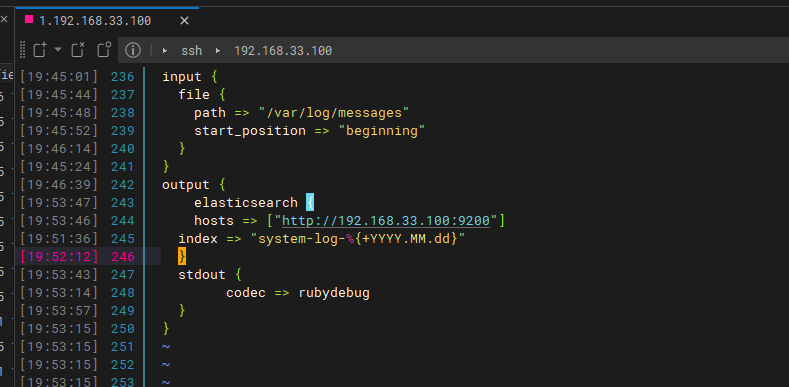This screenshot has width=789, height=387.
Task: Click the toolbar drag handle grip
Action: click(22, 50)
